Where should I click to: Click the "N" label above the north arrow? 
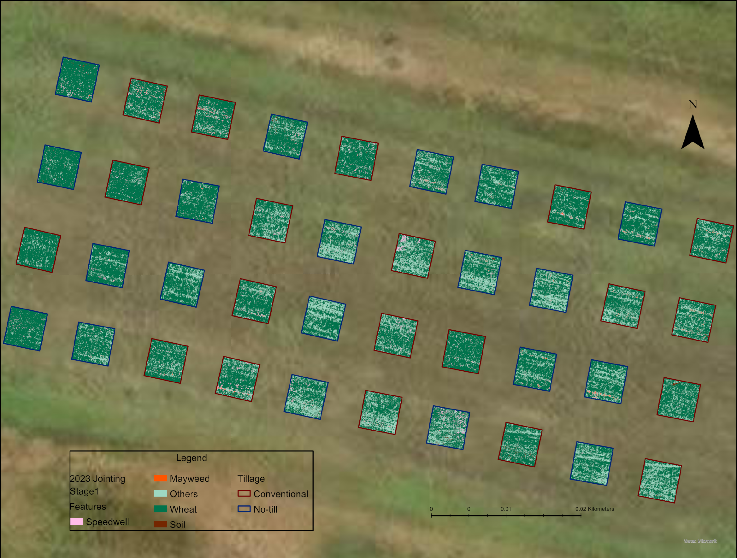pyautogui.click(x=693, y=104)
